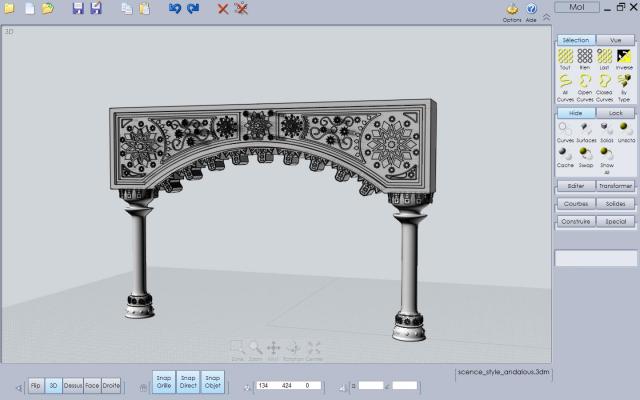640x400 pixels.
Task: Open the Courbes palette
Action: pos(576,203)
